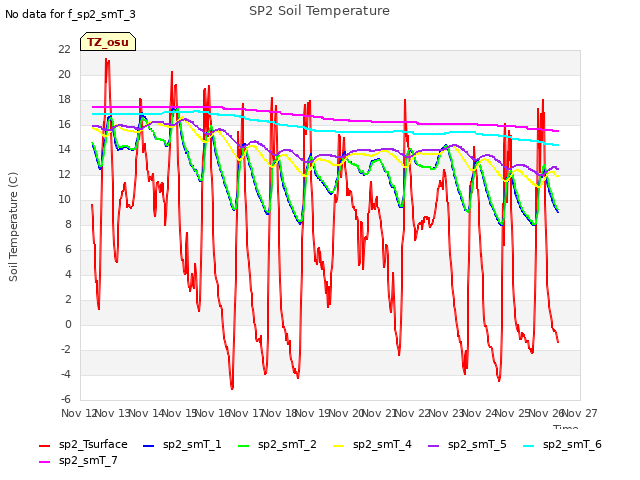
Task: Click the 12 y-axis tick label
Action: (x=64, y=174)
